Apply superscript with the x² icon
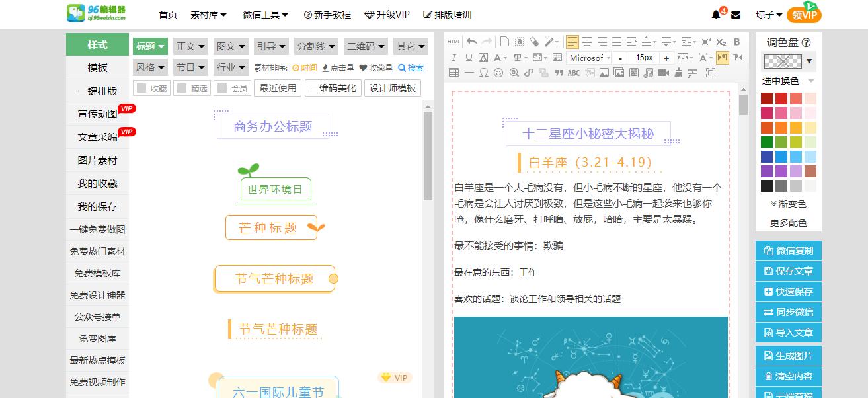This screenshot has width=868, height=398. pos(705,42)
